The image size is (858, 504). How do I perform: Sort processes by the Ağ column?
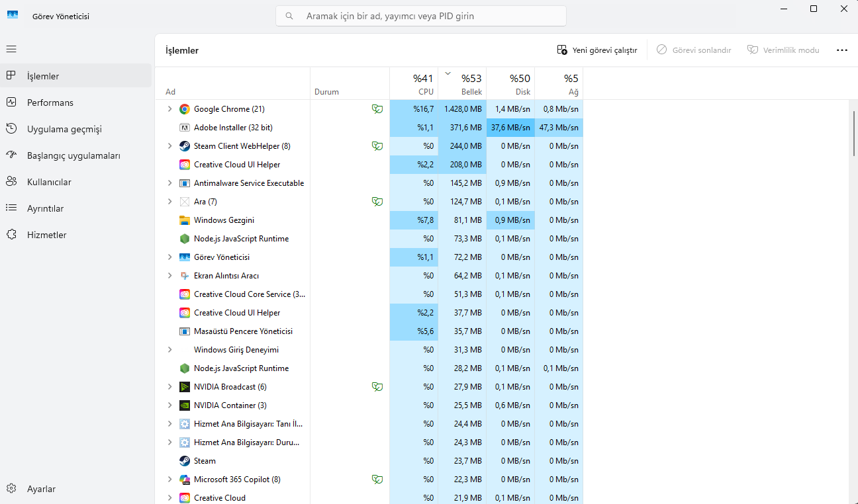click(x=559, y=84)
